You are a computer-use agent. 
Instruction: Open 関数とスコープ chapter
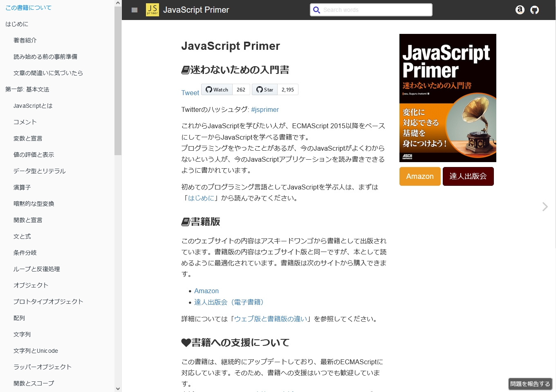pos(34,383)
